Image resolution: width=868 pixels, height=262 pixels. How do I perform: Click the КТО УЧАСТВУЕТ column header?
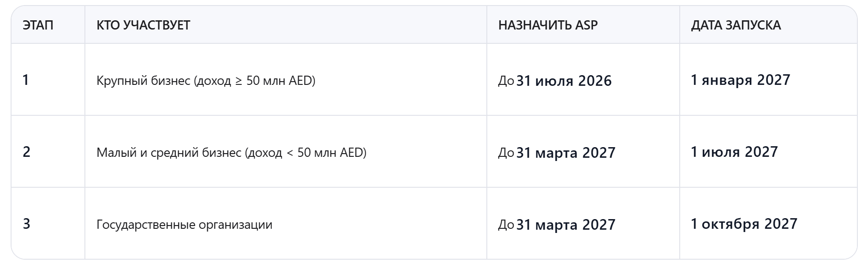(143, 25)
